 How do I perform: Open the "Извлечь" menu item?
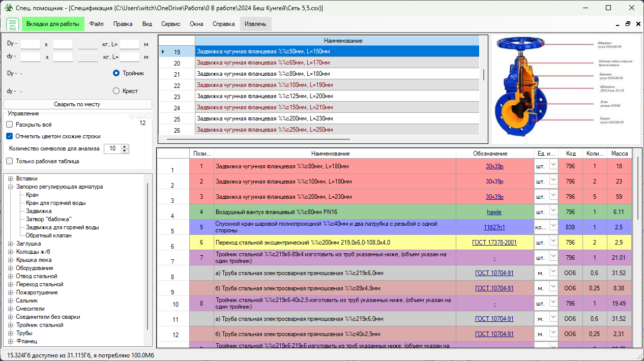255,24
